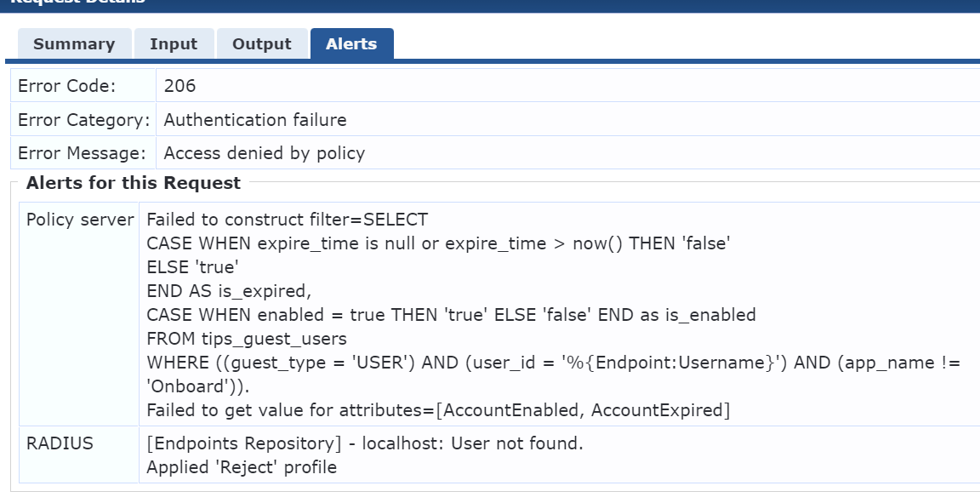Click the 'END AS is_expired,' line
The image size is (980, 503).
coord(230,291)
